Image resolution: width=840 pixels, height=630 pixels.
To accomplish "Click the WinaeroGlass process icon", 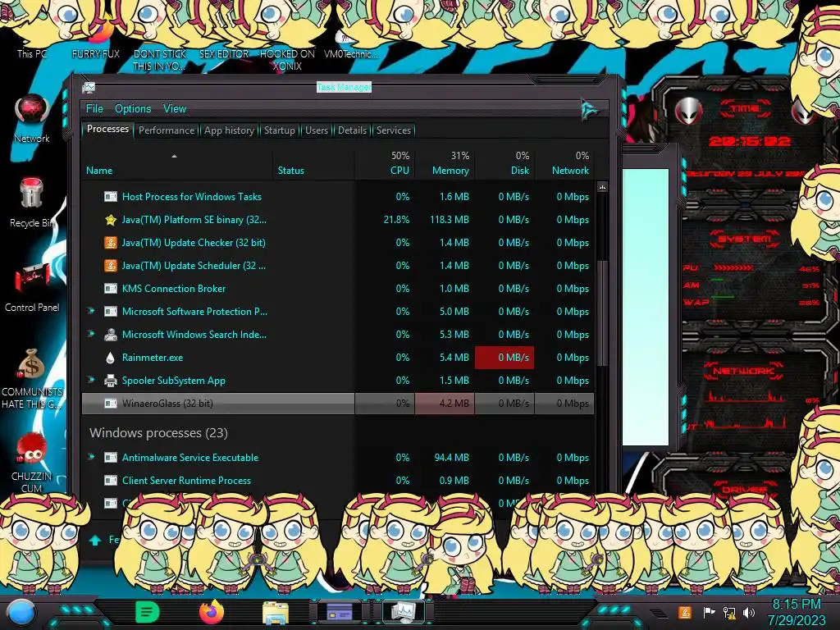I will click(111, 404).
